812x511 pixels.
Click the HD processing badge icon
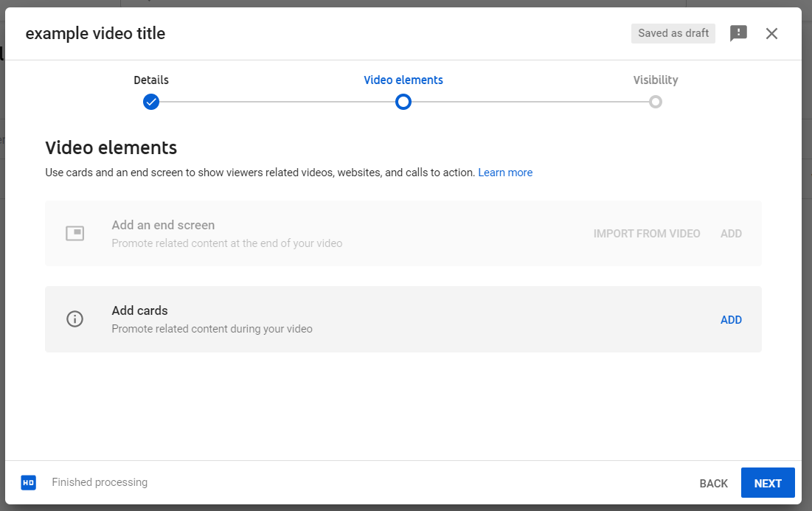pos(28,483)
